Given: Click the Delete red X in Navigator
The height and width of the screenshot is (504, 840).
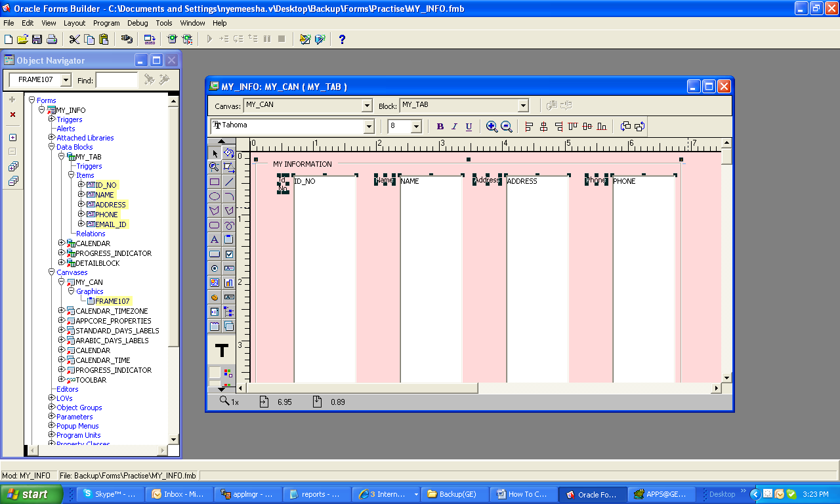Looking at the screenshot, I should click(x=12, y=114).
